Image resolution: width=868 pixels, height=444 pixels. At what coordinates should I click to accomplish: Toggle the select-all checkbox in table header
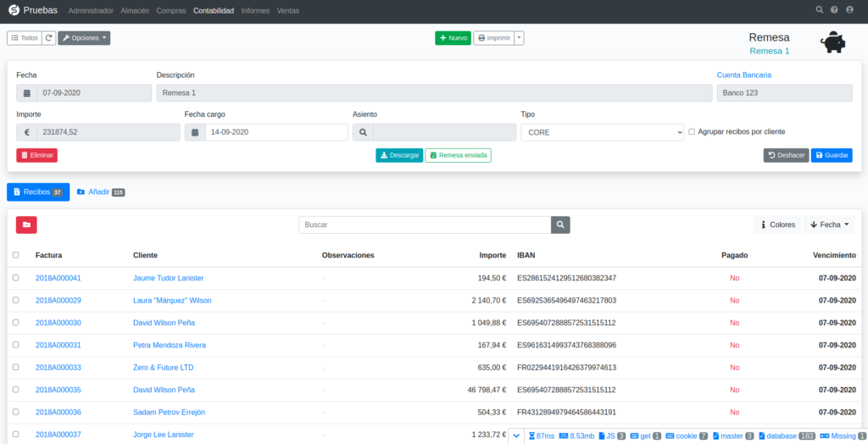click(x=16, y=255)
